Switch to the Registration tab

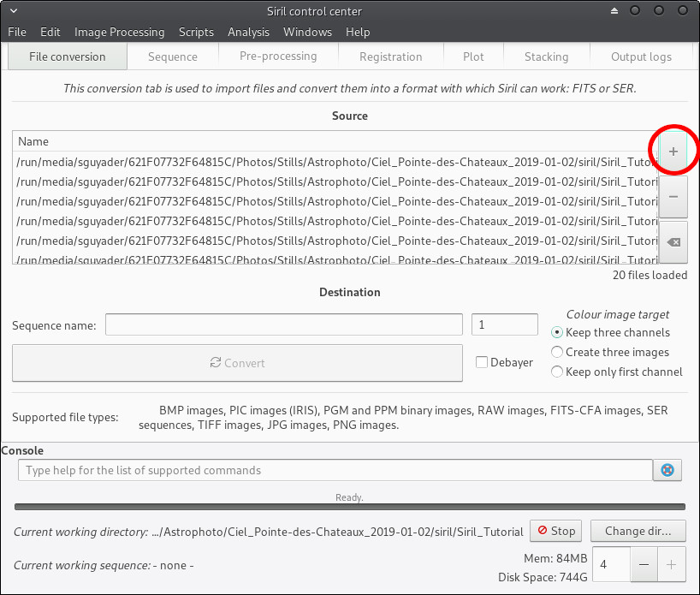point(390,57)
